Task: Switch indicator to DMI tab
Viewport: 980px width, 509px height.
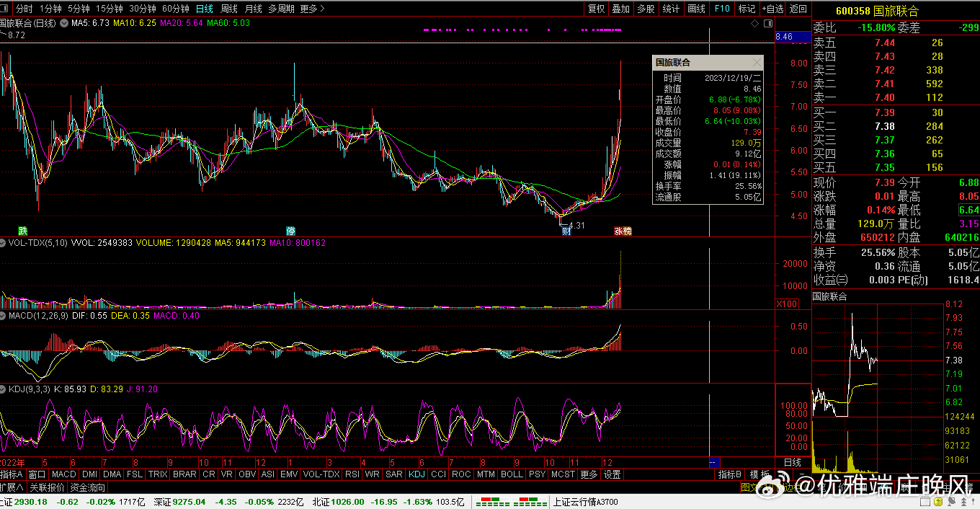Action: point(90,474)
